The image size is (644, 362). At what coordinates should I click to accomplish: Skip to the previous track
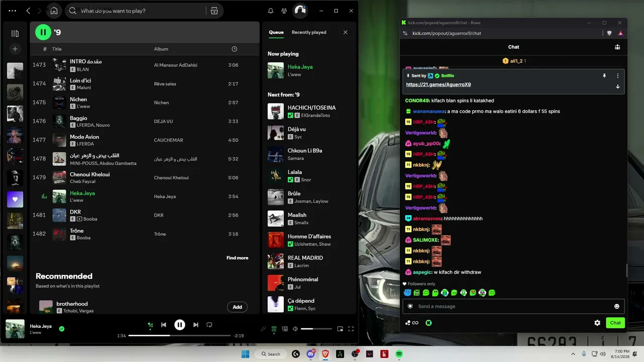[164, 325]
